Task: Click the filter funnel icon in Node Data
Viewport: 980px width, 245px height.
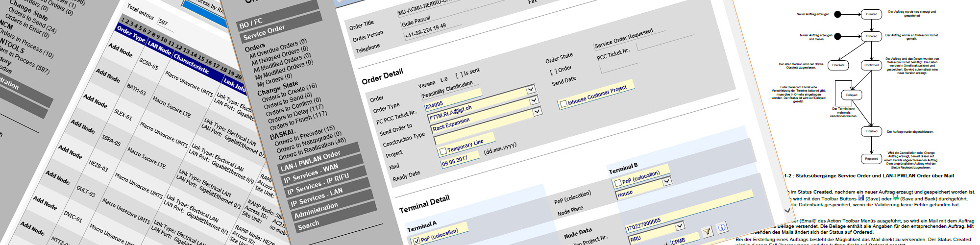Action: 706,232
